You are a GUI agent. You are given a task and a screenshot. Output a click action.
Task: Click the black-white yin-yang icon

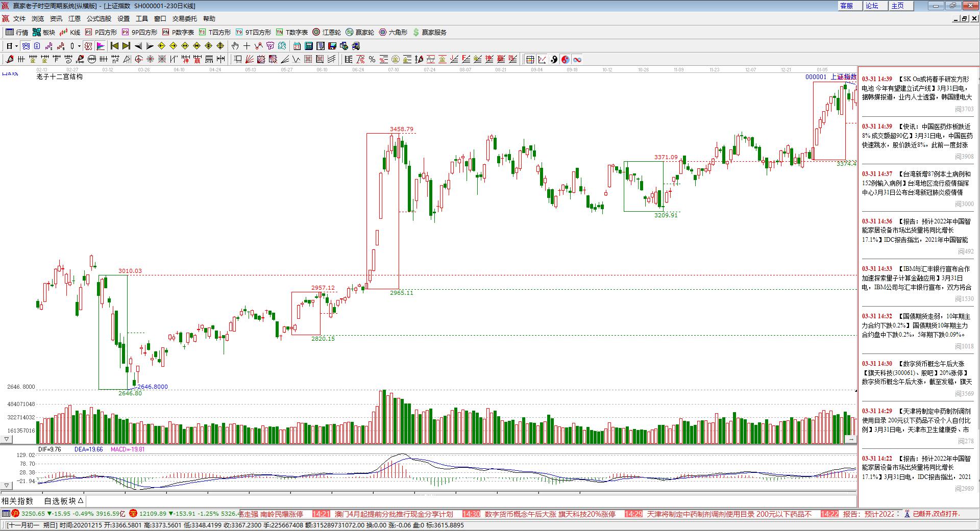click(x=554, y=60)
